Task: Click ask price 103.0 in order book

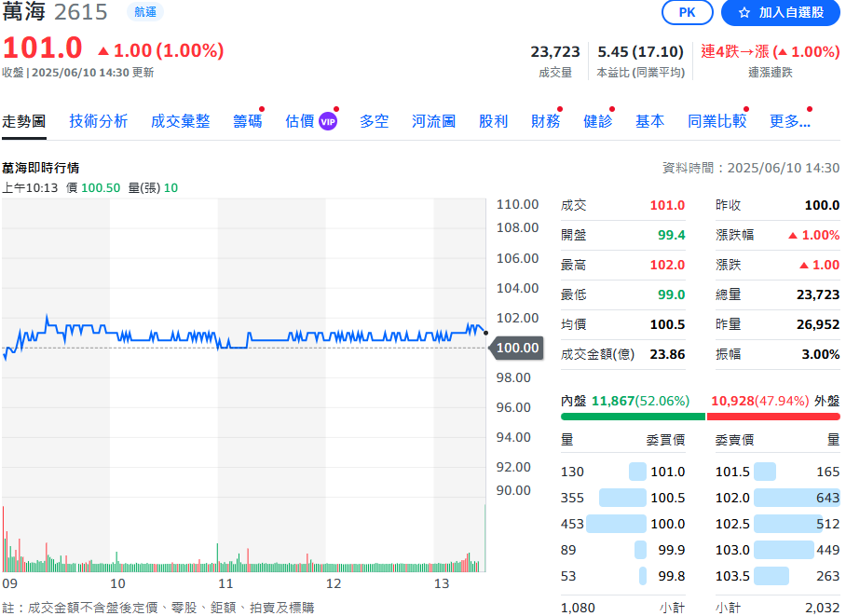Action: click(732, 550)
